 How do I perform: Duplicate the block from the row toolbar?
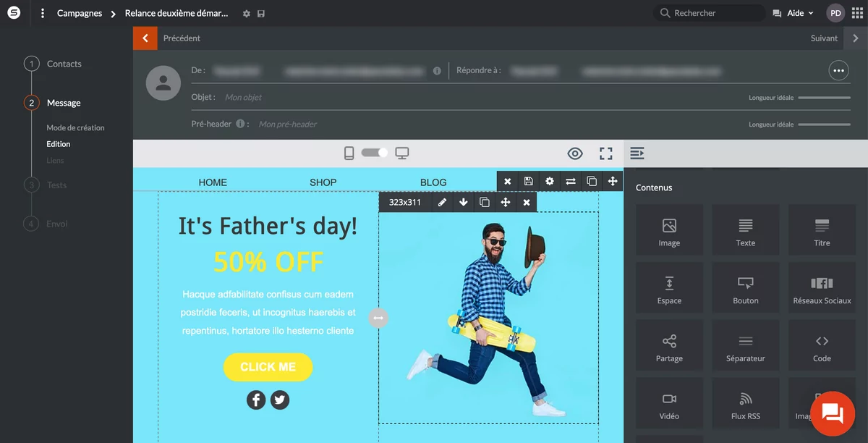click(592, 181)
